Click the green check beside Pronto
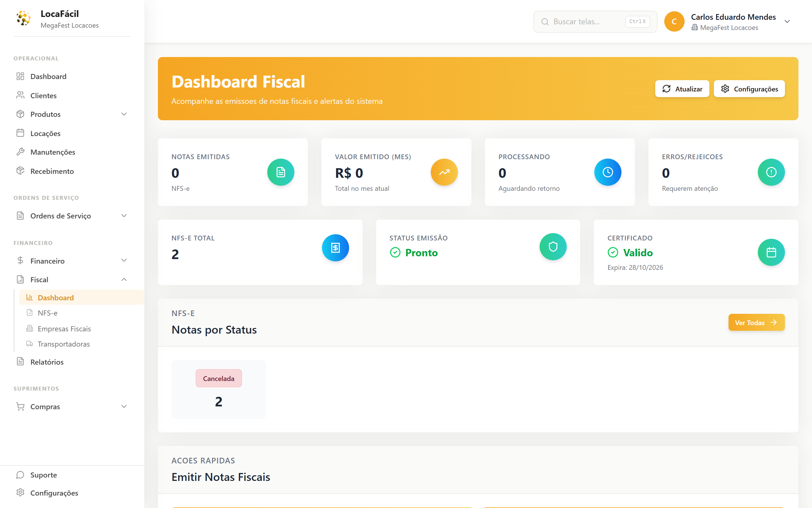 (395, 252)
